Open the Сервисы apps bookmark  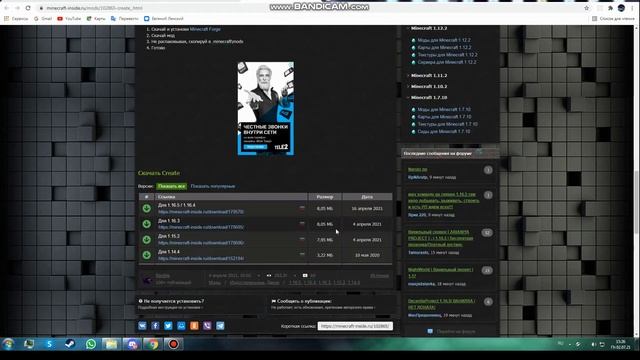[x=16, y=19]
